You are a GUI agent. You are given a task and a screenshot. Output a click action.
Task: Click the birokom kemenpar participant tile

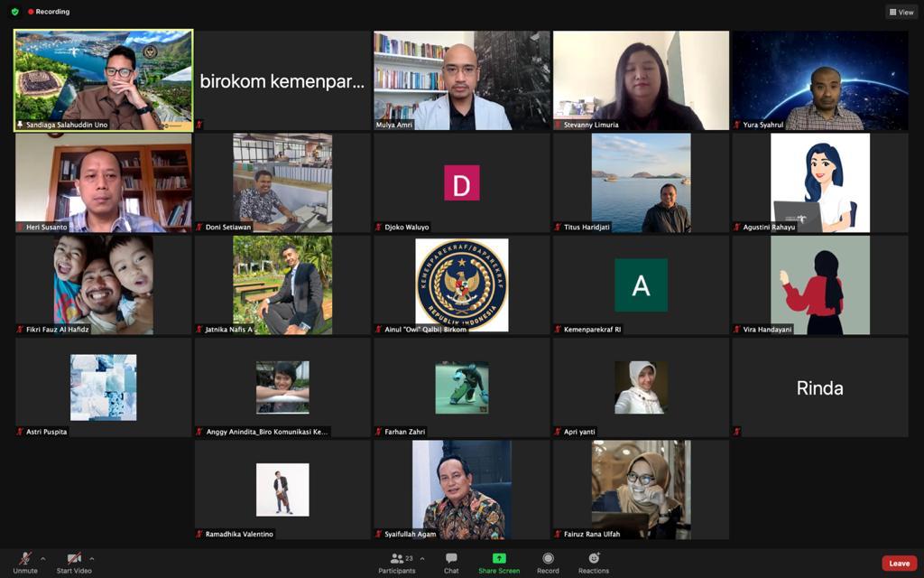282,81
